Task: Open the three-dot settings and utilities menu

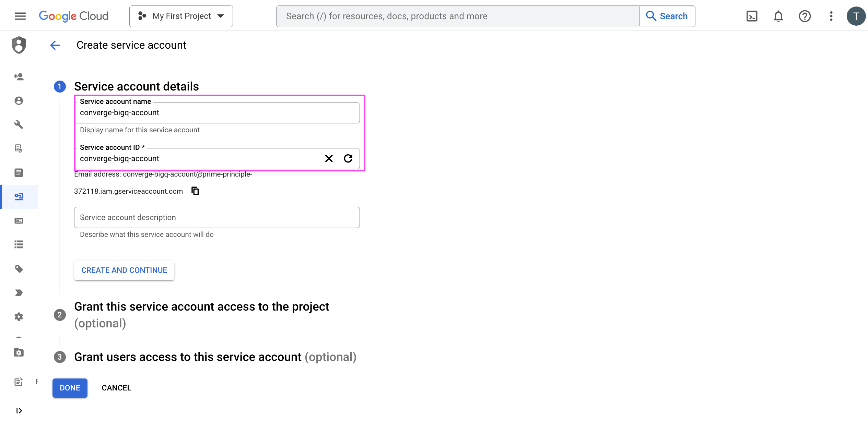Action: coord(831,16)
